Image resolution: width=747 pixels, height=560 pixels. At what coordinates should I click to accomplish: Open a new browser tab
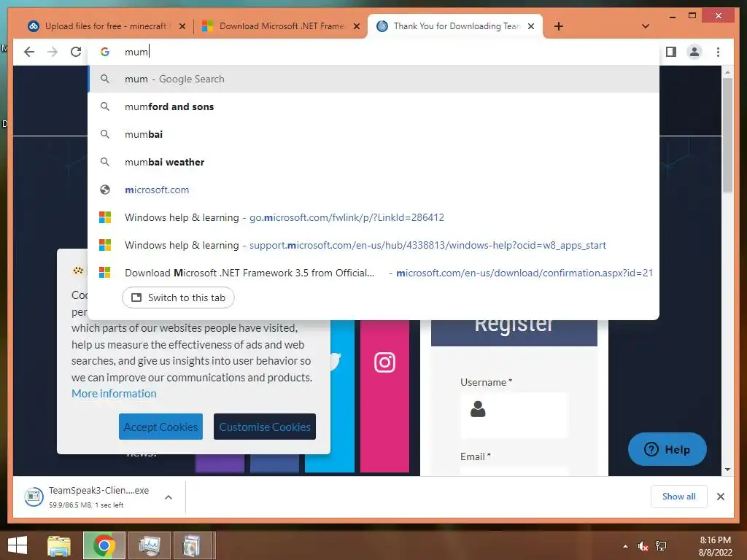[559, 26]
